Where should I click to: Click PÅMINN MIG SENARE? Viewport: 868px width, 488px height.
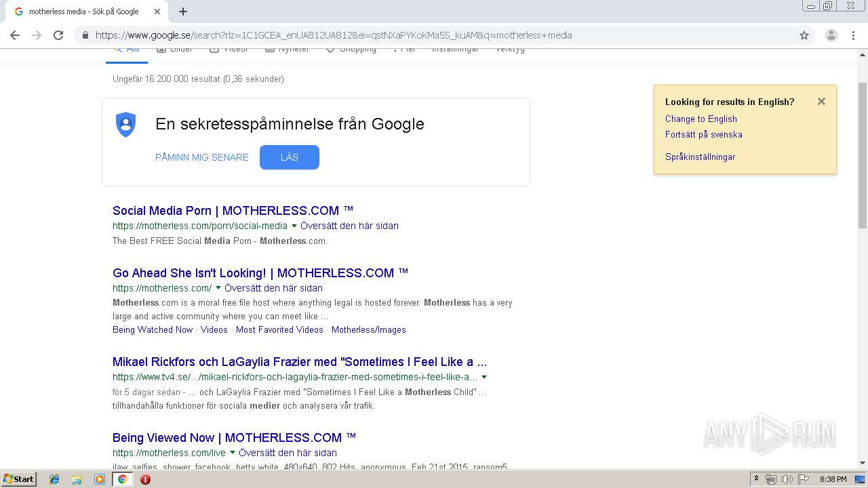pos(202,157)
